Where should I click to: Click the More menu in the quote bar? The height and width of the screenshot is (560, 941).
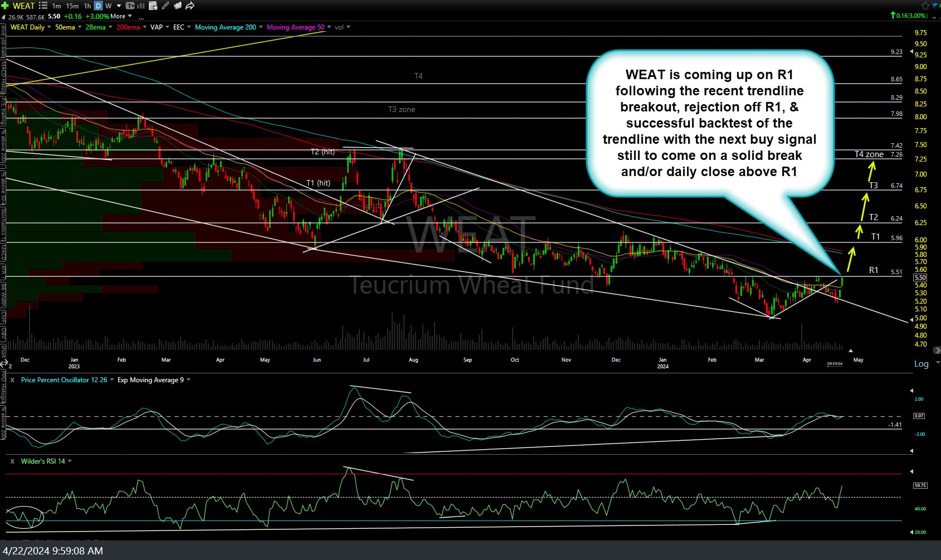pyautogui.click(x=117, y=16)
